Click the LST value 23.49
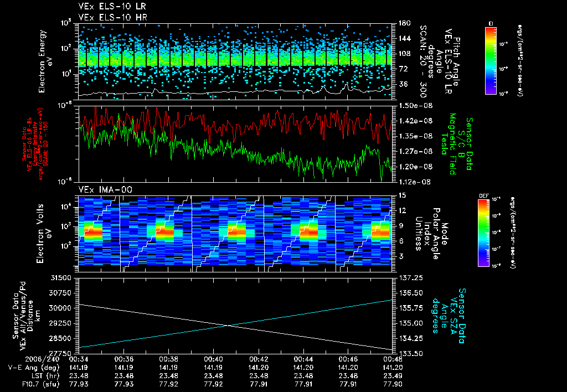The height and width of the screenshot is (392, 567). click(x=393, y=376)
